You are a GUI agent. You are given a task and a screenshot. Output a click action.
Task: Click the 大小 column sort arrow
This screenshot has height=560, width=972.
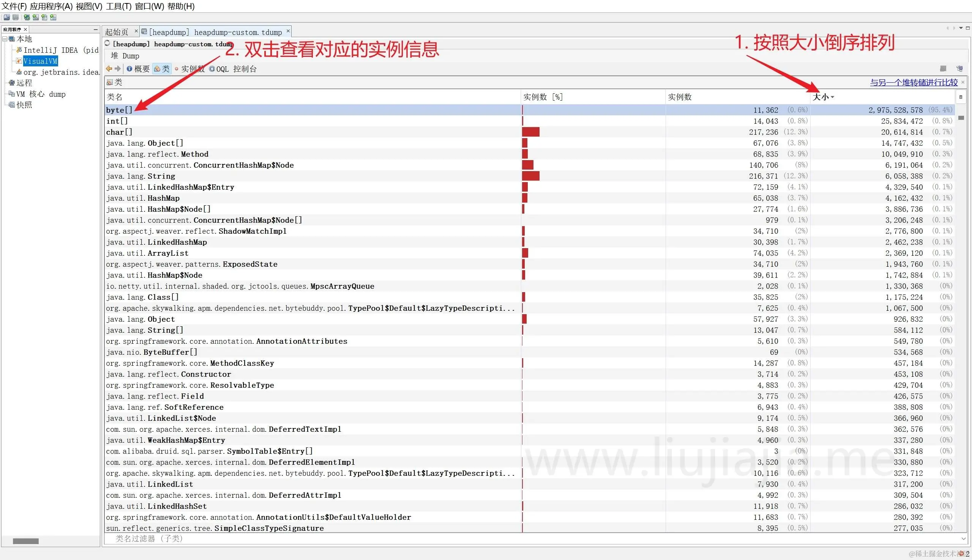click(x=832, y=97)
